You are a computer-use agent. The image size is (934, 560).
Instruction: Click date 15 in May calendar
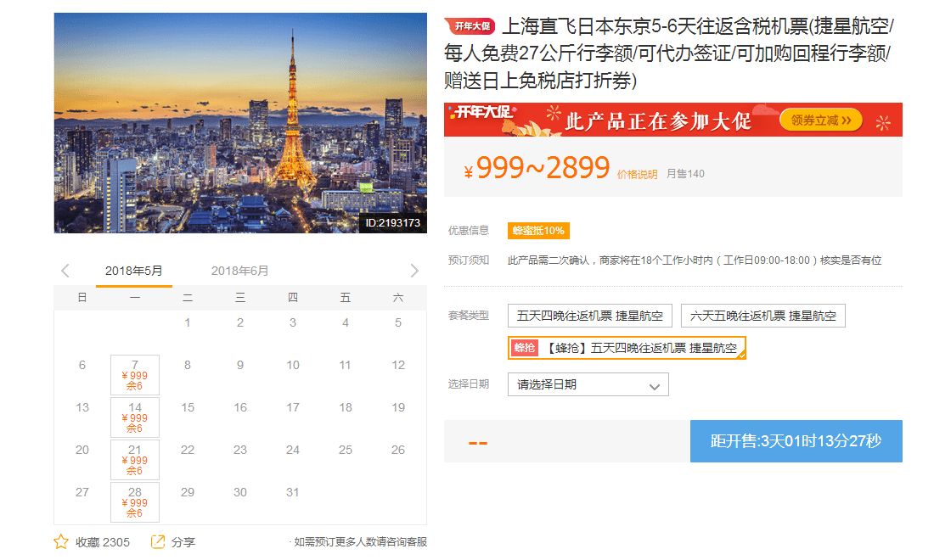click(188, 407)
